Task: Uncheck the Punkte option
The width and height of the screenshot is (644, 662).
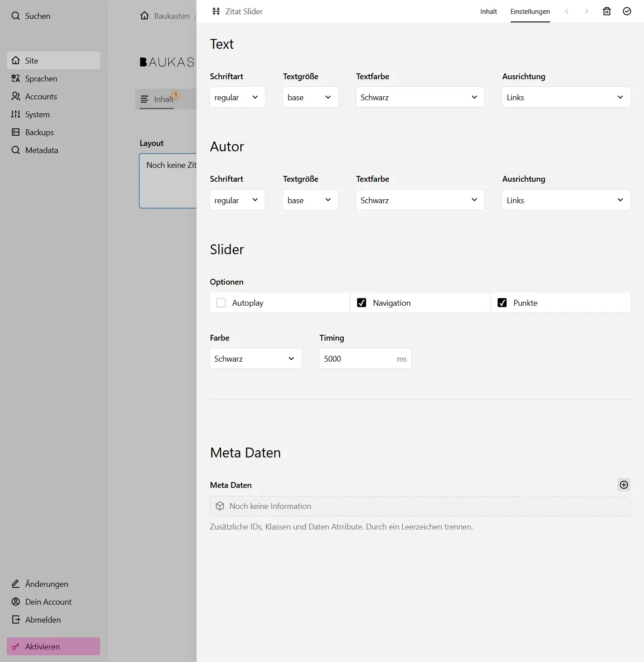Action: (502, 303)
